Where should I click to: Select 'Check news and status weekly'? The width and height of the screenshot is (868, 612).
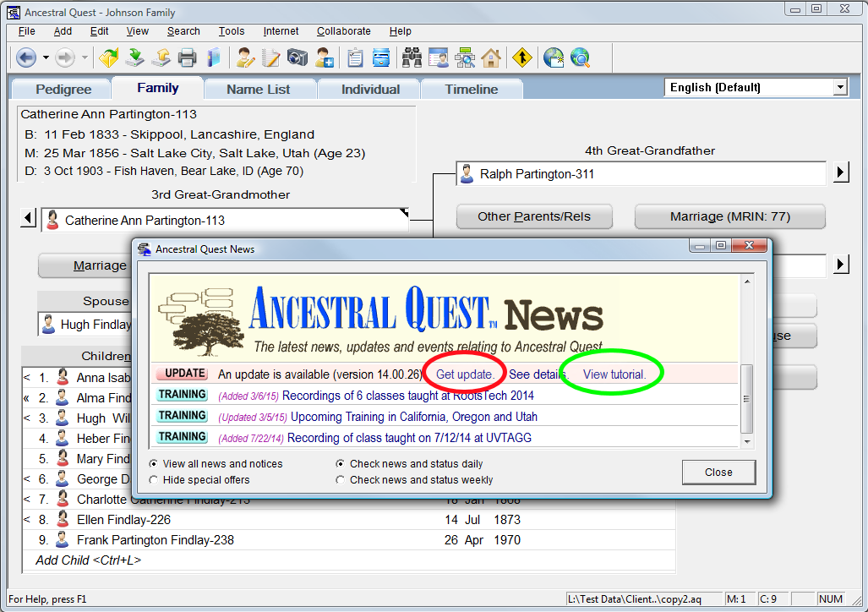(x=341, y=480)
